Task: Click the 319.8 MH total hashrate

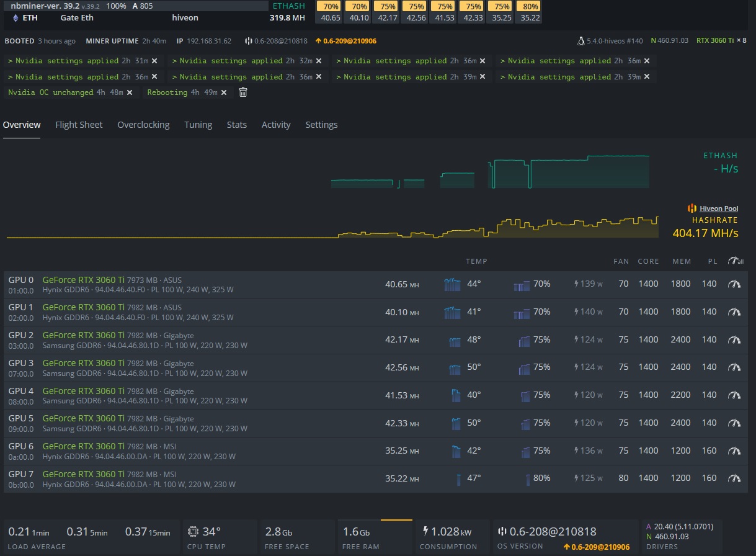Action: pyautogui.click(x=288, y=18)
